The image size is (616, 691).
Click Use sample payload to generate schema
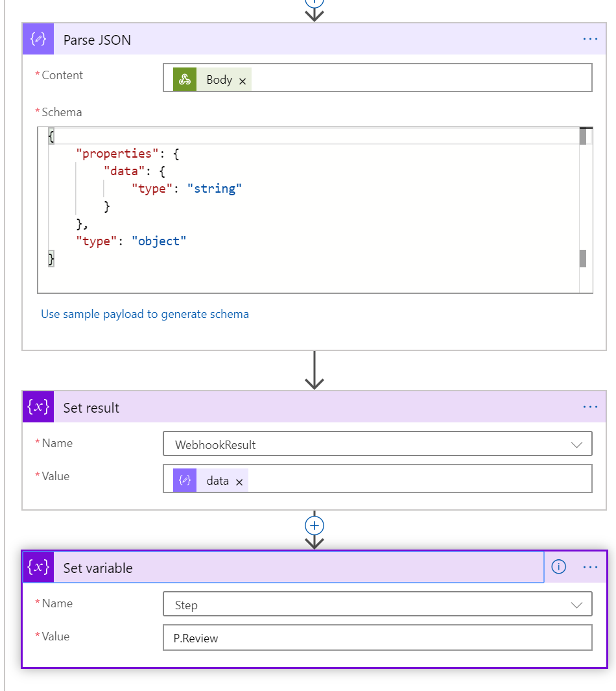pos(145,314)
